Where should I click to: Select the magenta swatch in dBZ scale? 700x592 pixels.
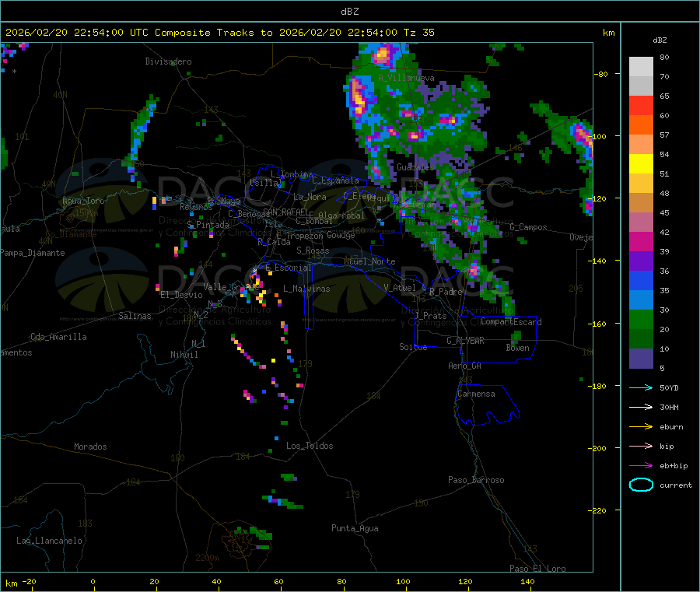coord(641,241)
